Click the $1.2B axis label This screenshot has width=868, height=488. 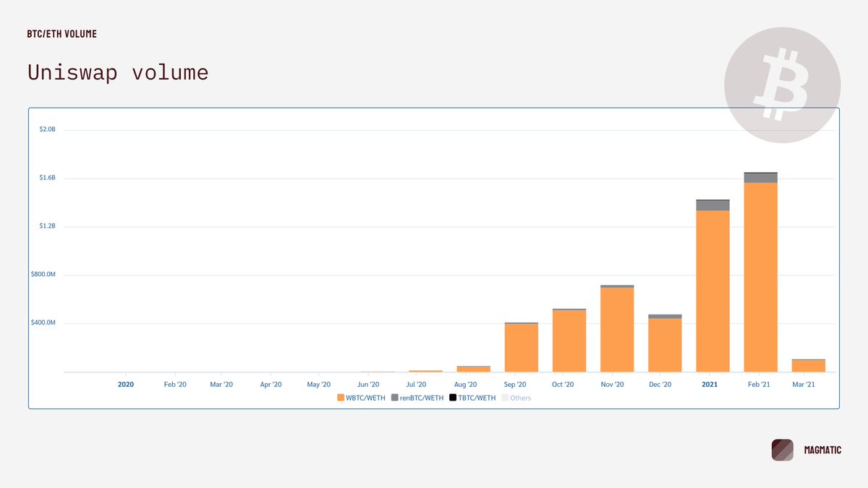click(x=48, y=226)
